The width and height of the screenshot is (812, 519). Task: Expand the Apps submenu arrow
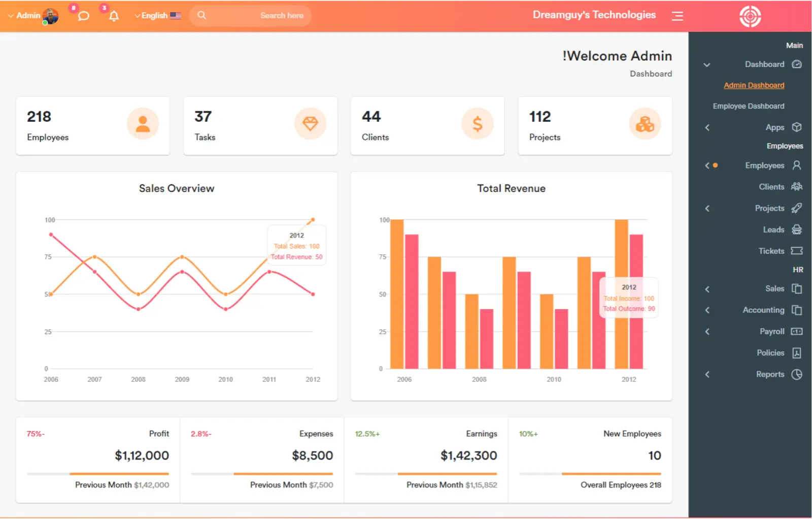tap(707, 127)
